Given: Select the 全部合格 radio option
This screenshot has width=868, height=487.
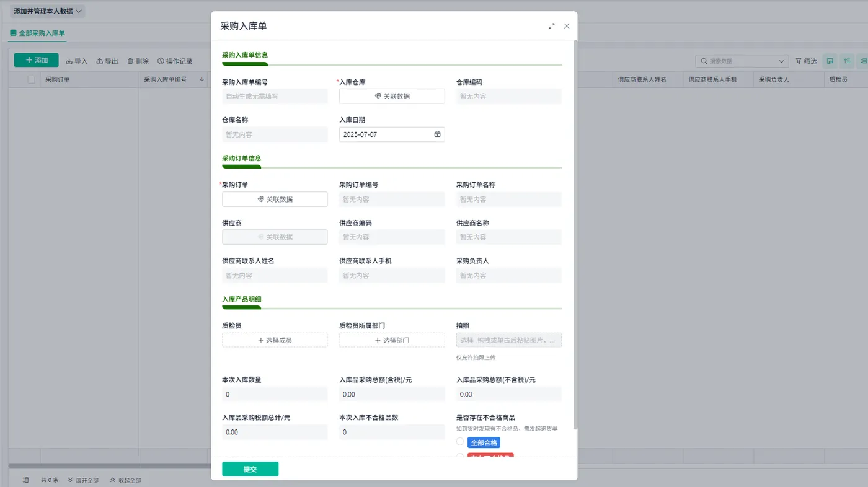Looking at the screenshot, I should coord(460,442).
